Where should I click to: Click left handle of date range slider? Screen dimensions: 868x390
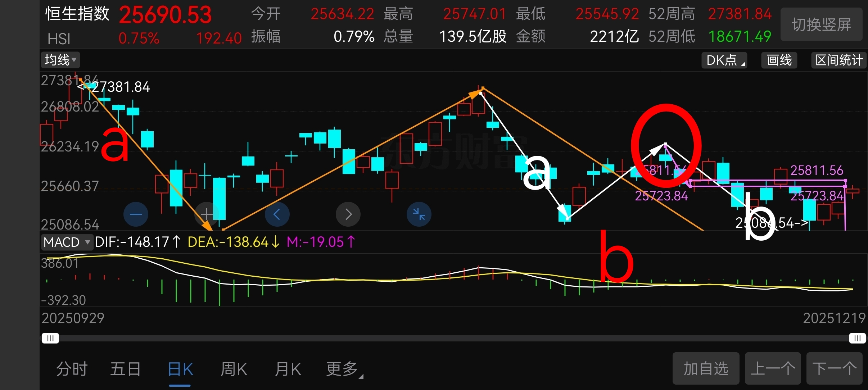(x=50, y=338)
